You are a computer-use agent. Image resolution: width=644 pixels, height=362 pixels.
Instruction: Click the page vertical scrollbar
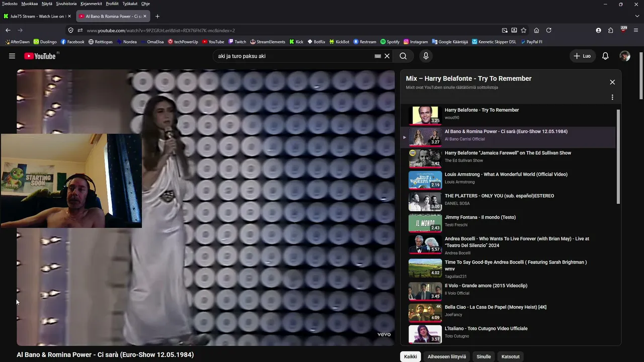(x=641, y=75)
